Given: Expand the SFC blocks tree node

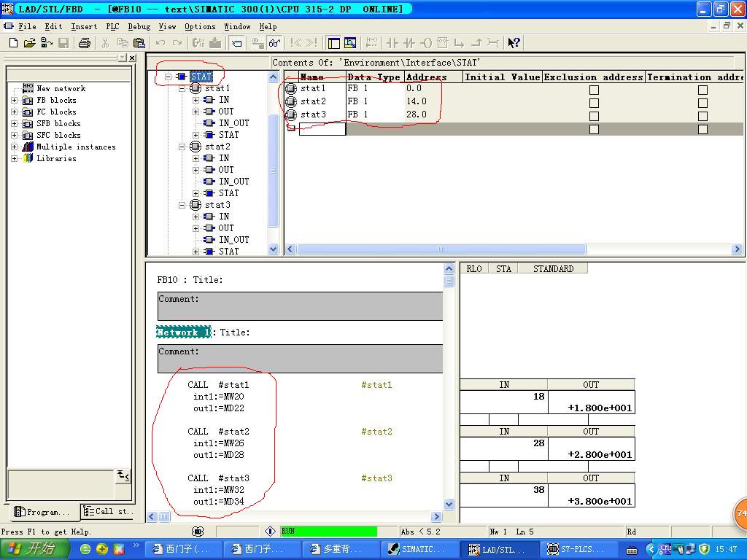Looking at the screenshot, I should coord(14,135).
